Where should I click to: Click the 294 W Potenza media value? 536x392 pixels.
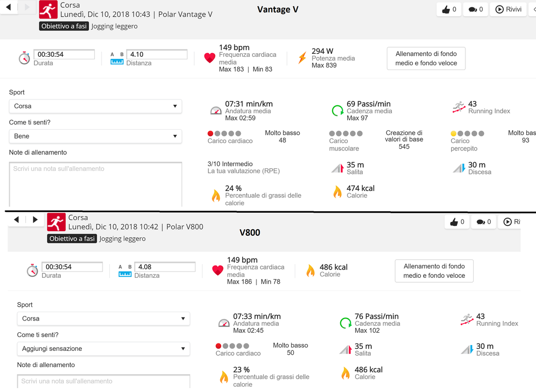[322, 51]
